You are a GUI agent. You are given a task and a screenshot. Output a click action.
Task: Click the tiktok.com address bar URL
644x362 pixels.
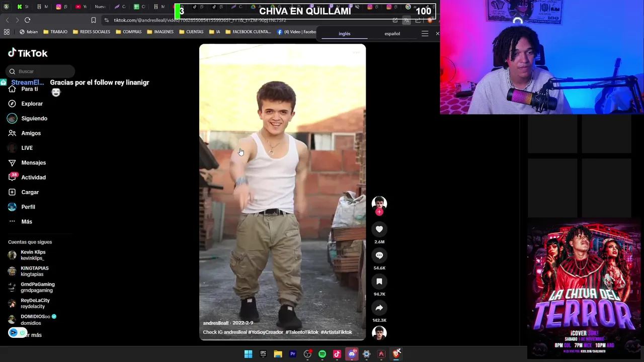point(200,20)
